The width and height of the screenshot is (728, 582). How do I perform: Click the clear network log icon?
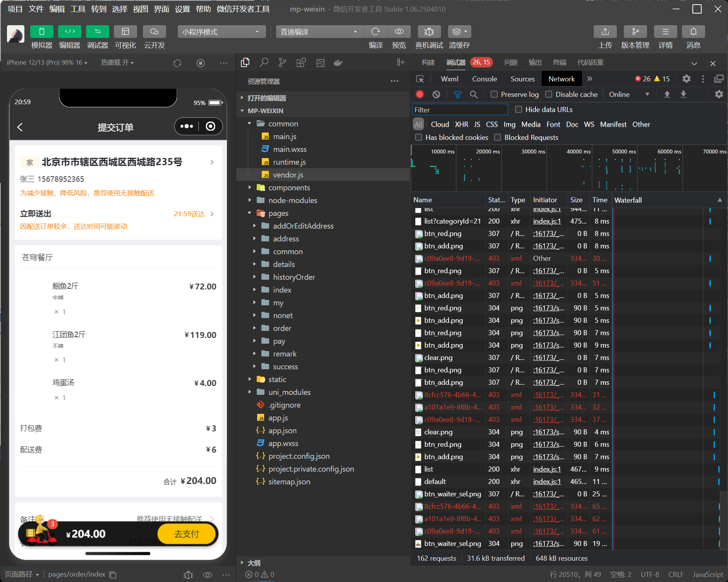tap(436, 95)
